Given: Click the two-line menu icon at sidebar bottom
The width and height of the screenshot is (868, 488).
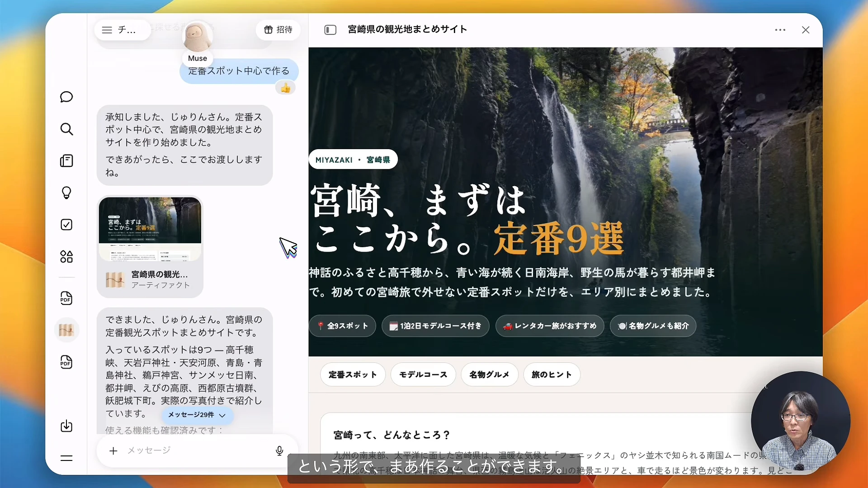Looking at the screenshot, I should coord(66,458).
